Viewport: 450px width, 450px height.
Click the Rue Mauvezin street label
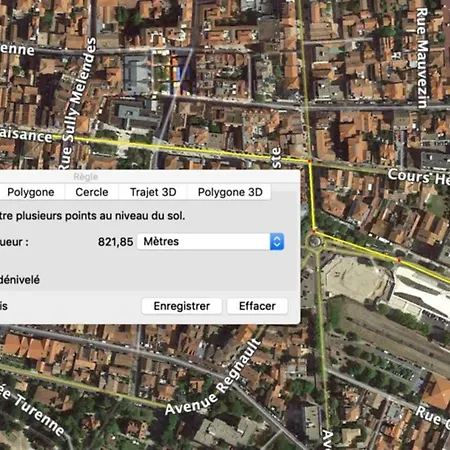[x=422, y=58]
